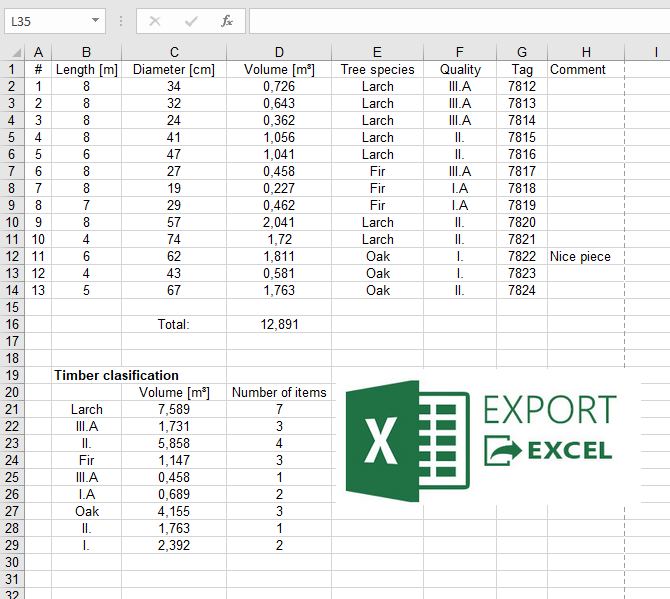This screenshot has width=670, height=599.
Task: Select the diameter cell showing 47
Action: point(174,154)
